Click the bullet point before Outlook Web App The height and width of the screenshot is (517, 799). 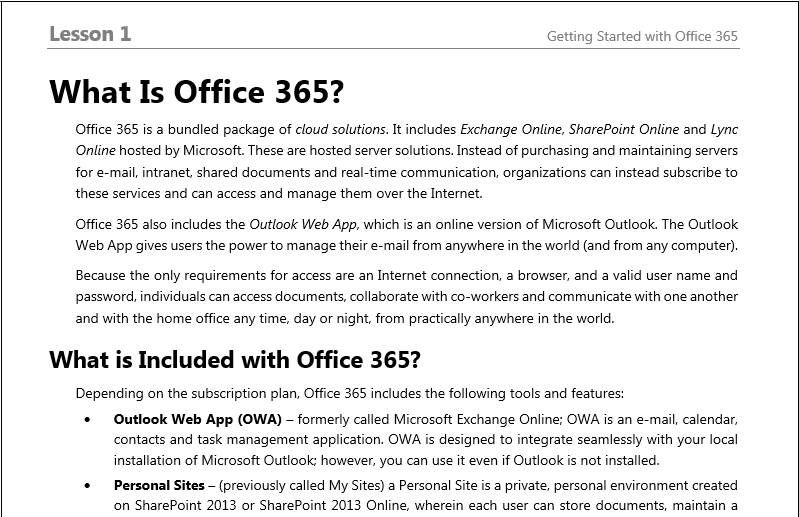coord(88,421)
